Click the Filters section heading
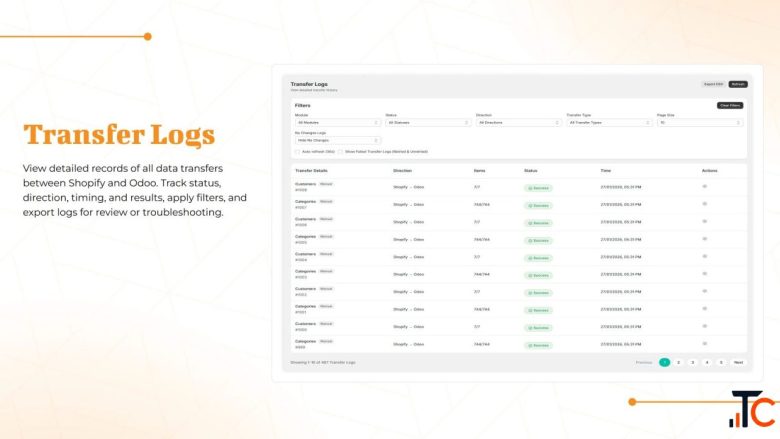This screenshot has height=439, width=780. [302, 105]
